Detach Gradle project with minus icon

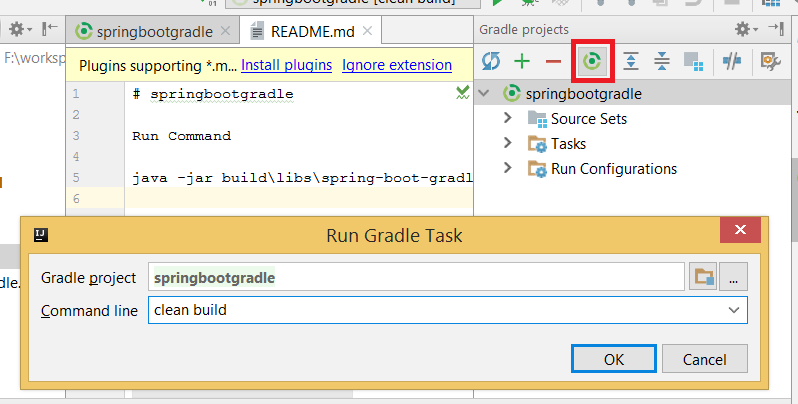553,62
